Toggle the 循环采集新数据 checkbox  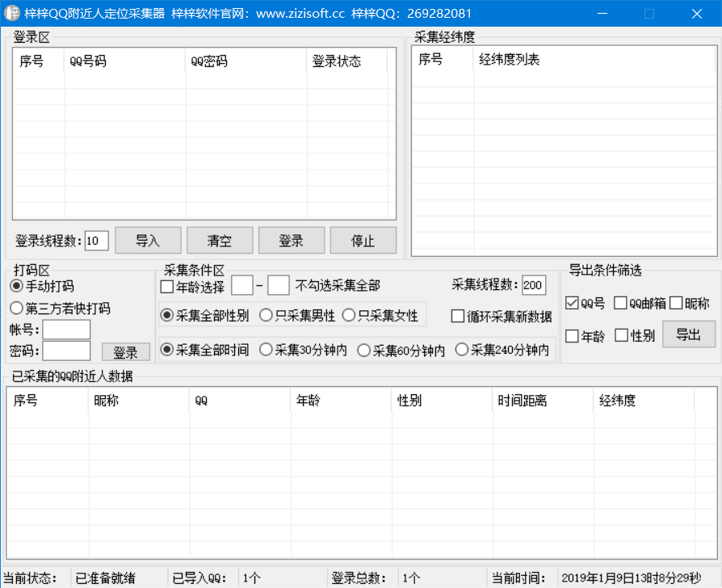[458, 316]
